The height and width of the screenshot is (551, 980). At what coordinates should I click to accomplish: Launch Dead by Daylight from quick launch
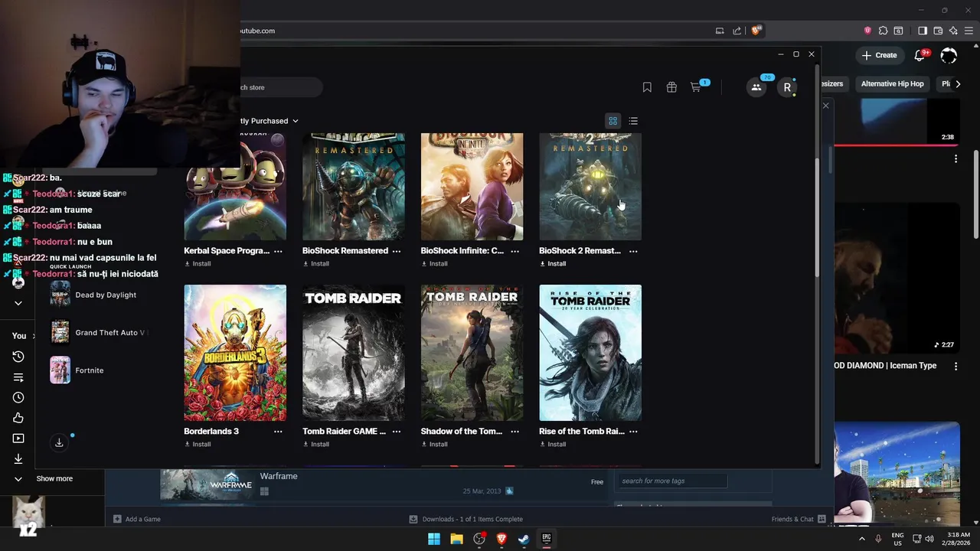93,295
